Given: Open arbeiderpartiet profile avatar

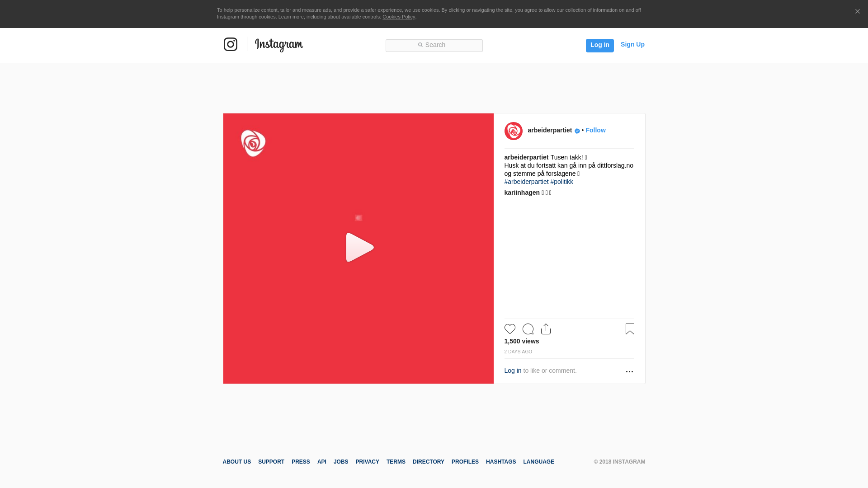Looking at the screenshot, I should point(513,131).
